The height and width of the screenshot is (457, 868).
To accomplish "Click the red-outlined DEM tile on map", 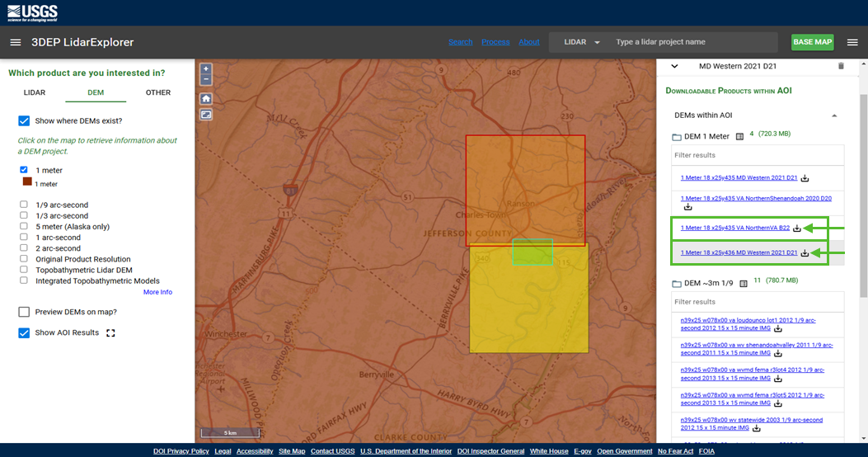I will [x=525, y=190].
